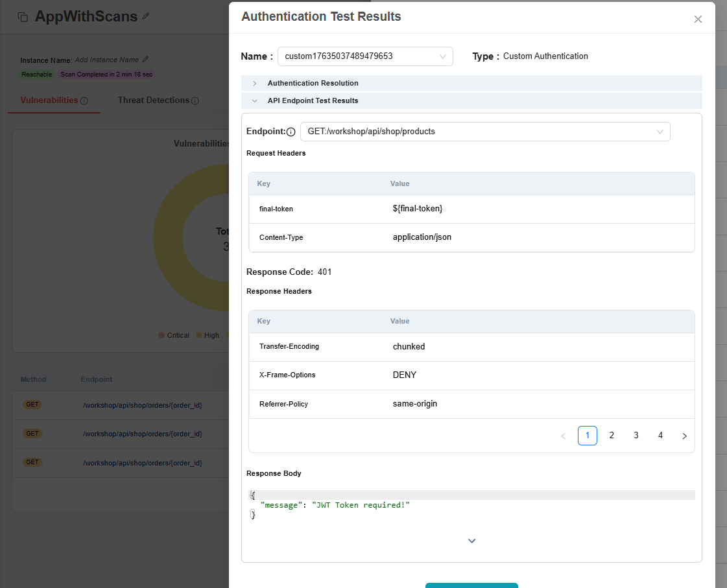The height and width of the screenshot is (588, 727).
Task: Open the Name dropdown custom17635037489479653
Action: (x=365, y=56)
